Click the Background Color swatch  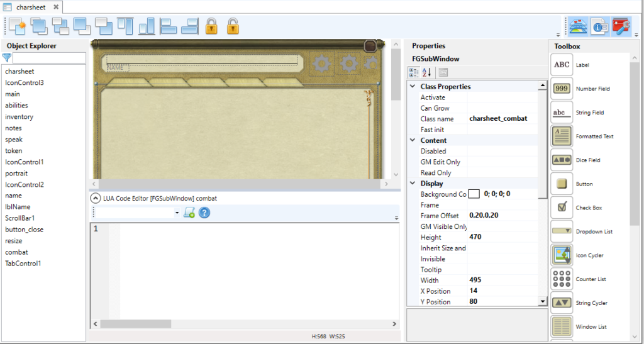coord(474,194)
